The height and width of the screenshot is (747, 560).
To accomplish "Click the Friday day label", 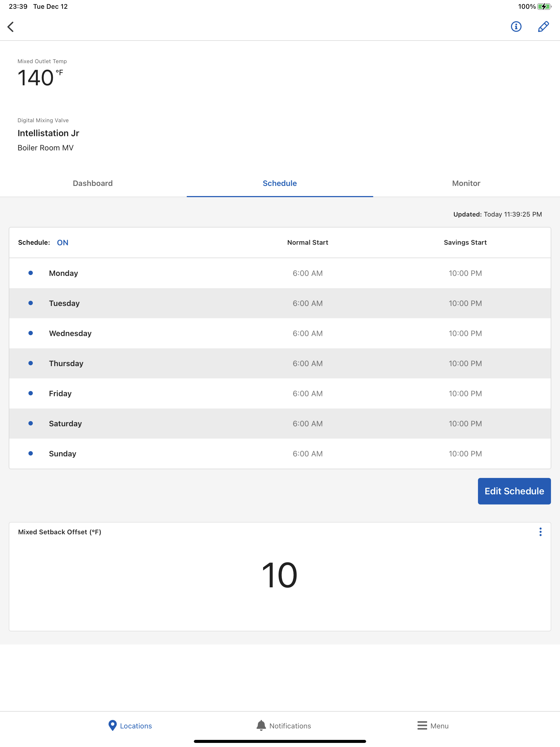I will tap(60, 393).
